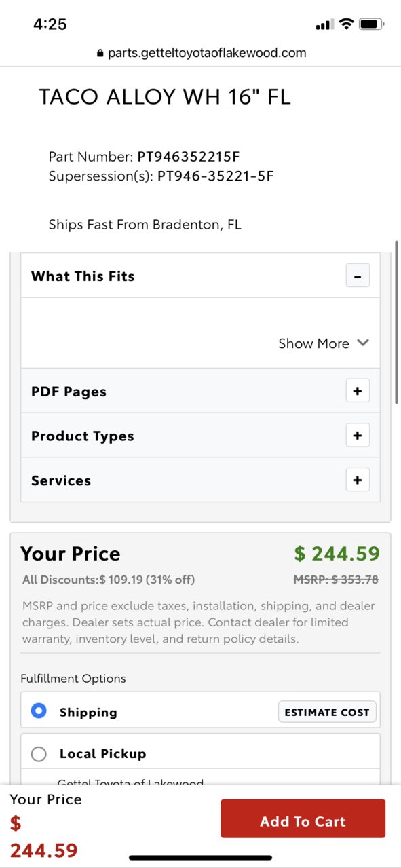Tap the site URL in address bar
This screenshot has width=401, height=868.
tap(207, 53)
